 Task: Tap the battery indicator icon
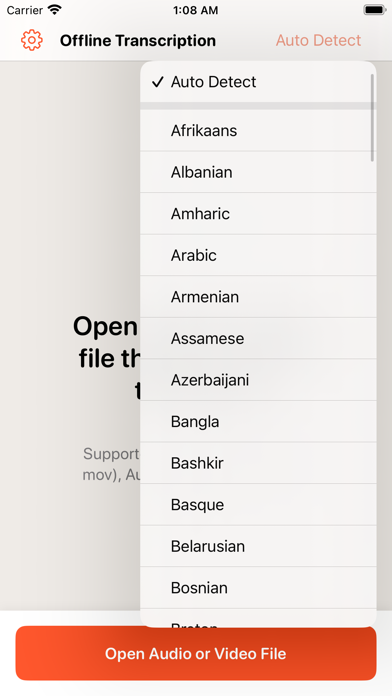(374, 10)
